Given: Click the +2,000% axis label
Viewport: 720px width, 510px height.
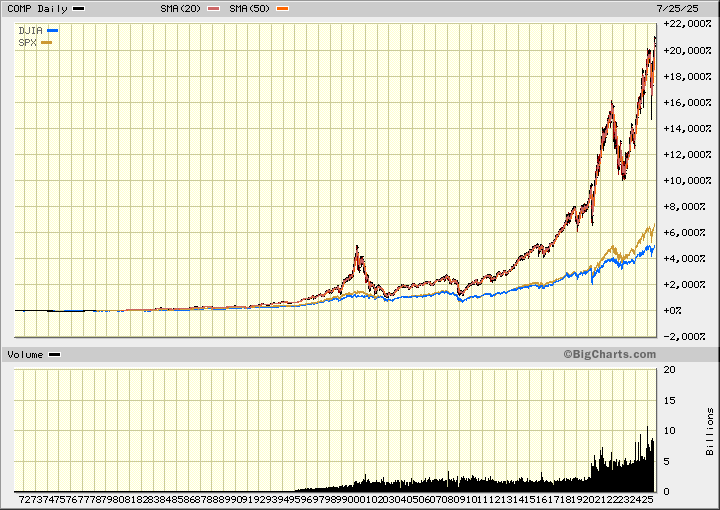Looking at the screenshot, I should click(x=685, y=285).
